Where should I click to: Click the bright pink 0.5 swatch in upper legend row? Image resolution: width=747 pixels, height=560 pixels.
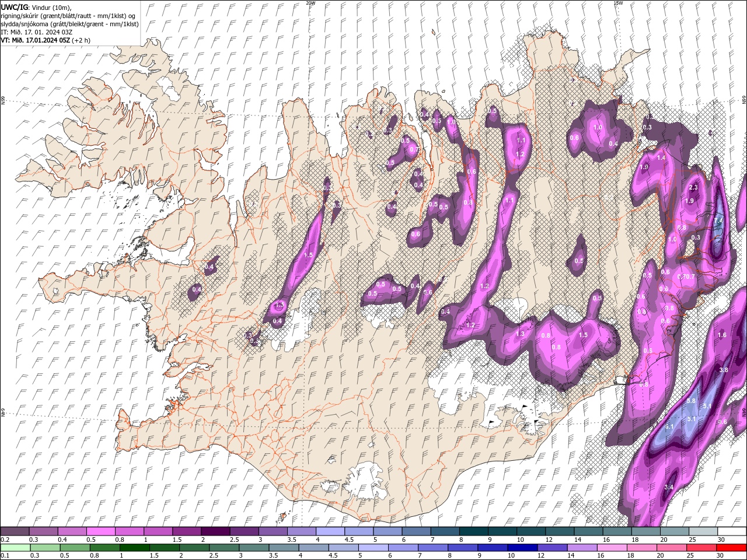click(100, 531)
